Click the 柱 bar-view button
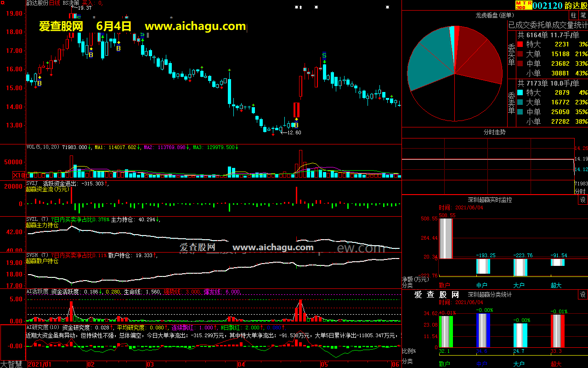This screenshot has width=588, height=368. click(574, 15)
